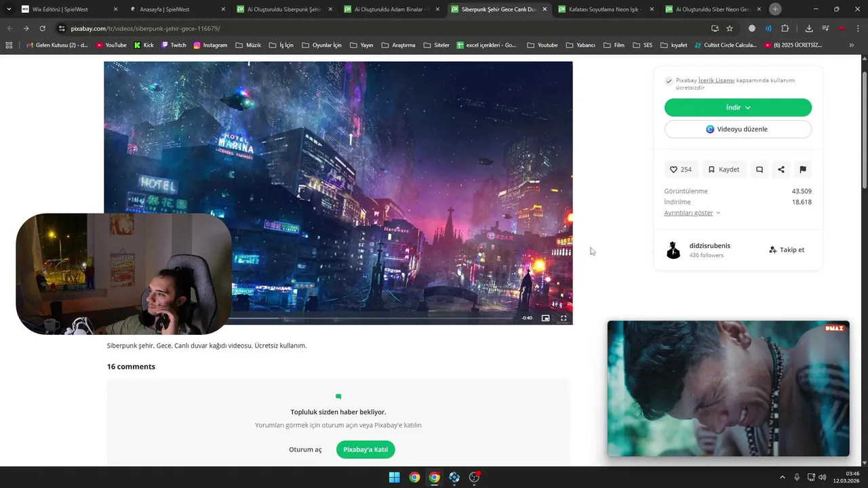Open a new browser tab
This screenshot has height=488, width=868.
(775, 9)
